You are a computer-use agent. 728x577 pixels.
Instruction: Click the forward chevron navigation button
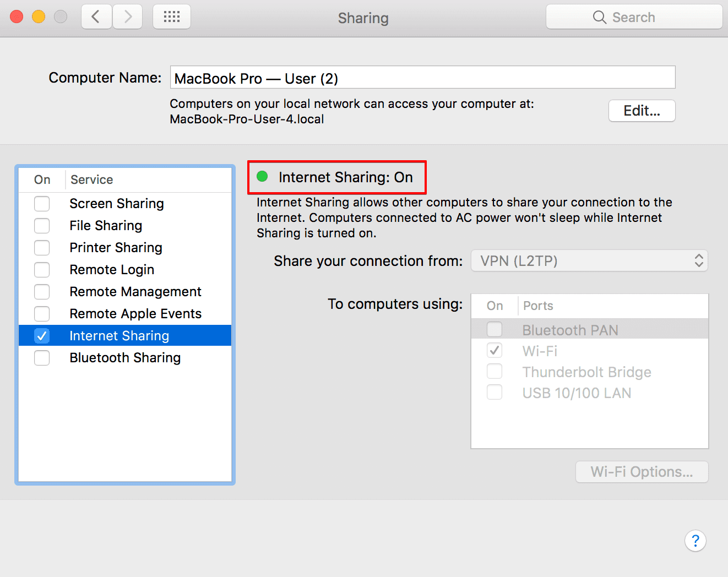click(x=128, y=17)
